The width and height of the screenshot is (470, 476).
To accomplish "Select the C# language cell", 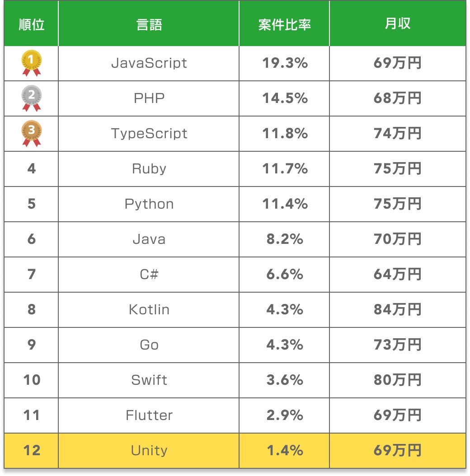I will click(149, 275).
